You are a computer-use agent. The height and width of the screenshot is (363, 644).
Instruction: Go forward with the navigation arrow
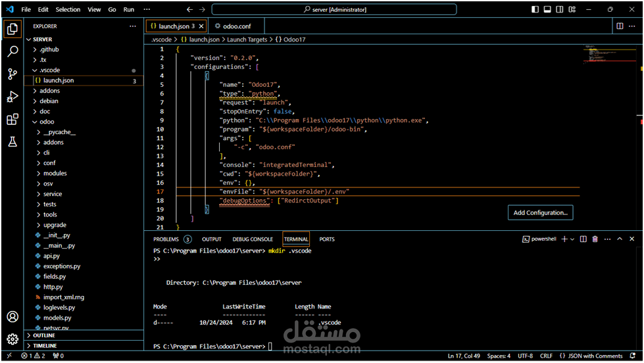coord(202,9)
